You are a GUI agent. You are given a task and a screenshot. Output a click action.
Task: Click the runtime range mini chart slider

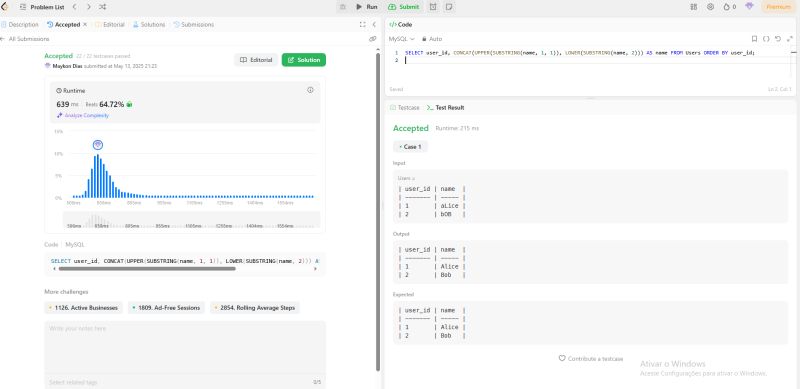coord(191,220)
